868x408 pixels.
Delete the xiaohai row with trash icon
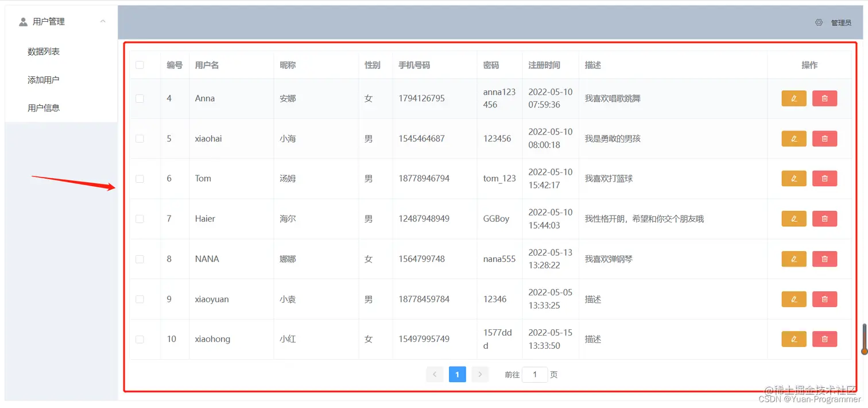click(824, 138)
